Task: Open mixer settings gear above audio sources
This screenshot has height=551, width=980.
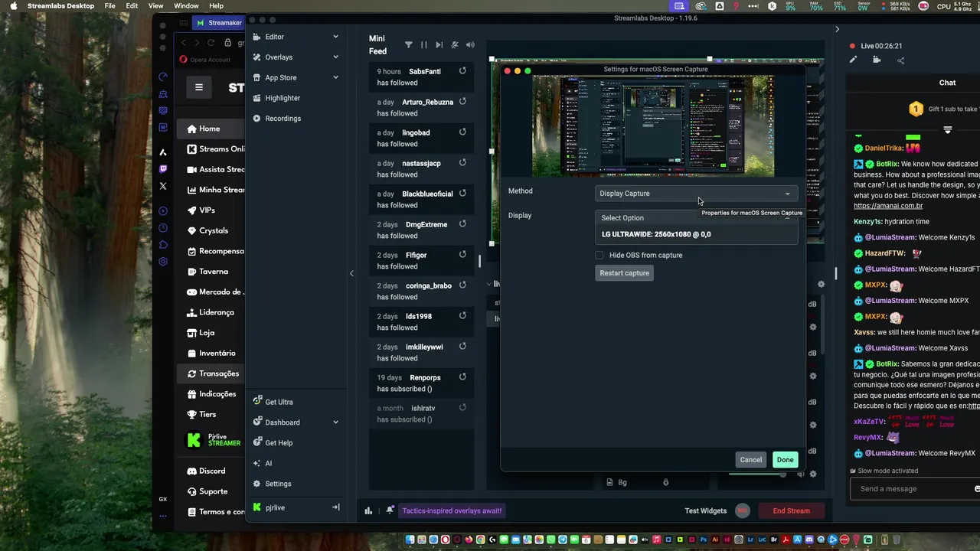Action: pos(821,284)
